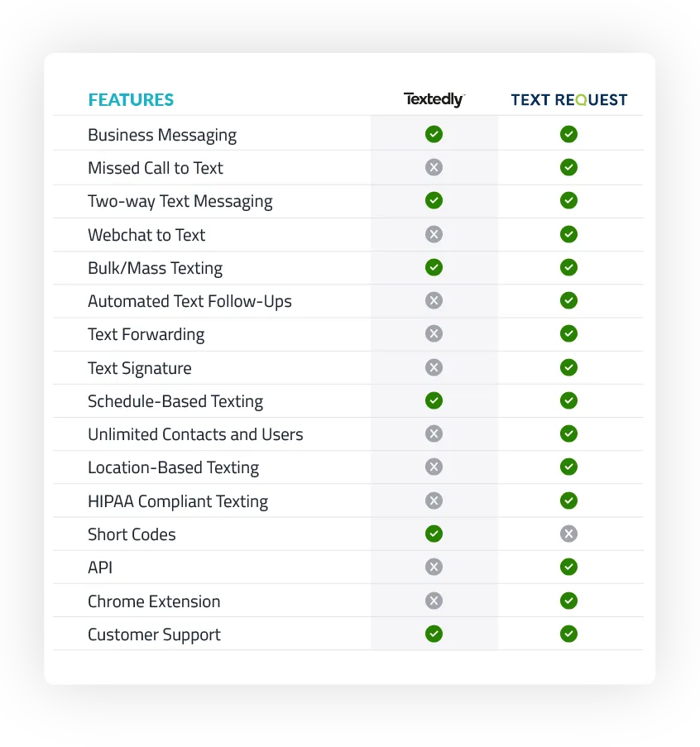Click Textedly's gray X for API

click(434, 567)
